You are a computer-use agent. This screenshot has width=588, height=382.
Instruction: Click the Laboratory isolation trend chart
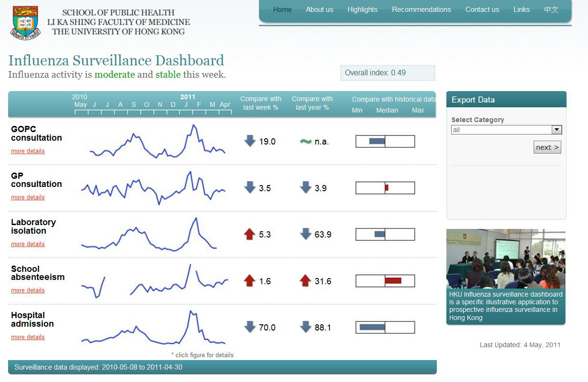[x=149, y=234]
